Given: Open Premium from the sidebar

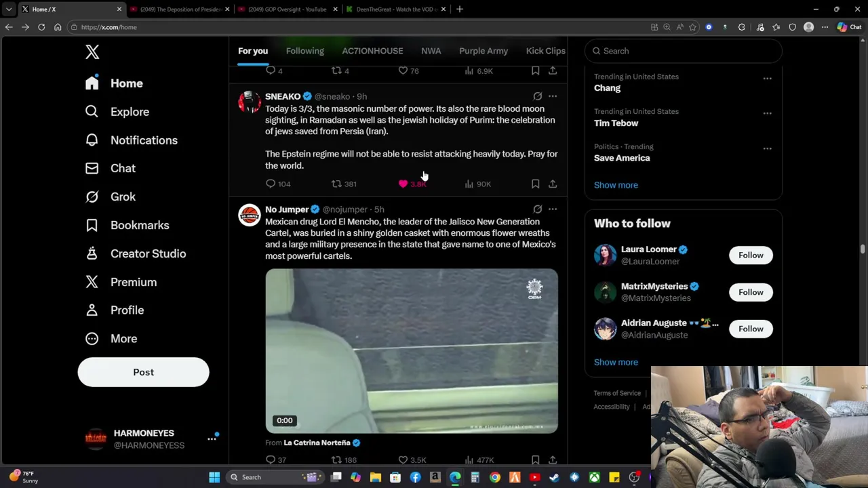Looking at the screenshot, I should click(x=121, y=282).
